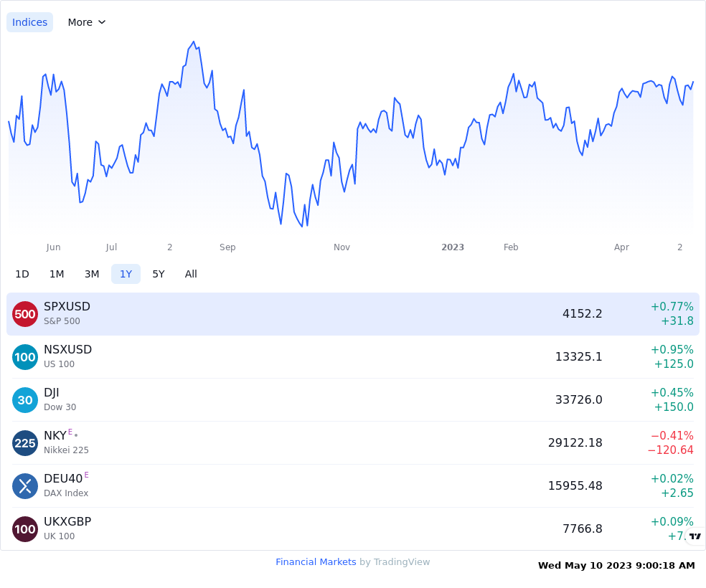The image size is (706, 588).
Task: Click the +0.45% change for DJI
Action: [672, 393]
